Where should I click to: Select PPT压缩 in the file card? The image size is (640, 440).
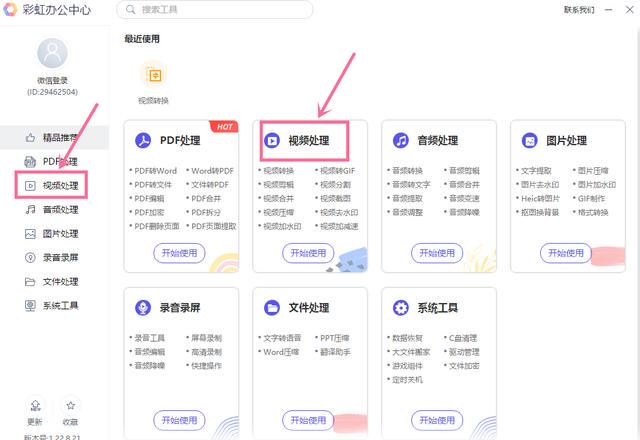[335, 338]
